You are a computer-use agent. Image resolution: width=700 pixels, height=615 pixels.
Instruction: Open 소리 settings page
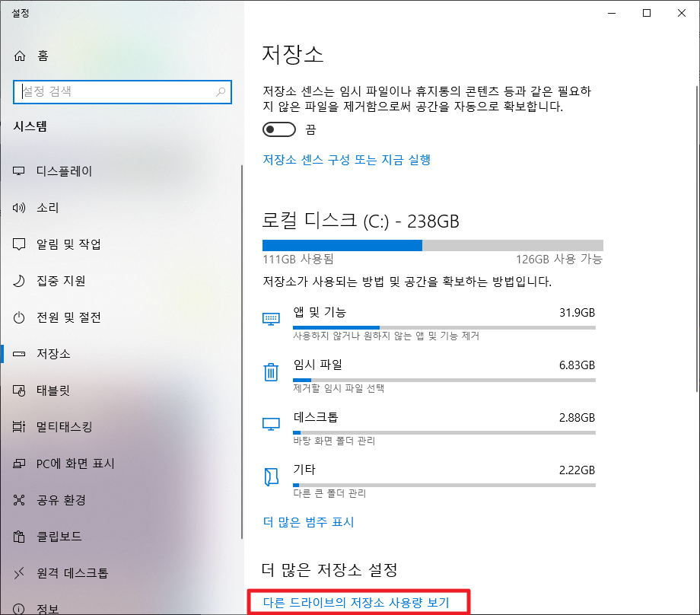pos(48,208)
